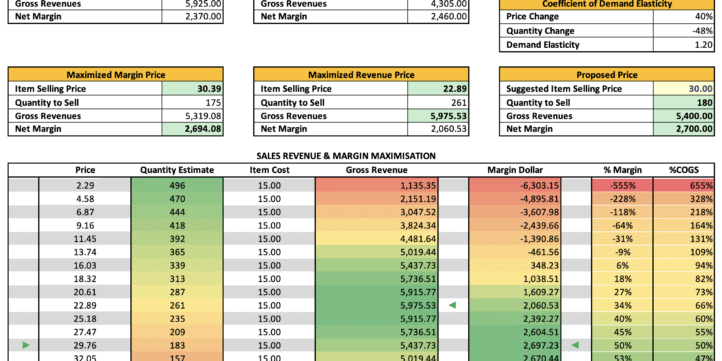Image resolution: width=722 pixels, height=361 pixels.
Task: Click the gross revenues value 5,319.08
Action: coord(192,116)
